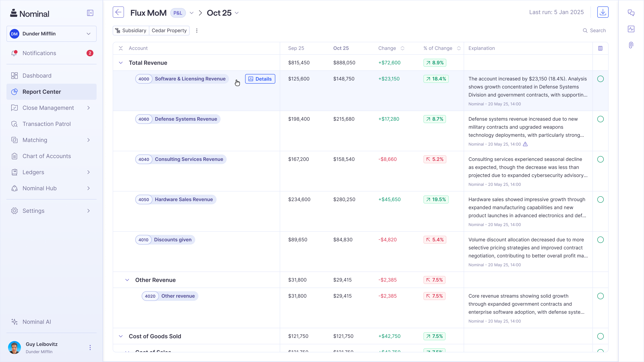Click the download report icon

pos(603,12)
